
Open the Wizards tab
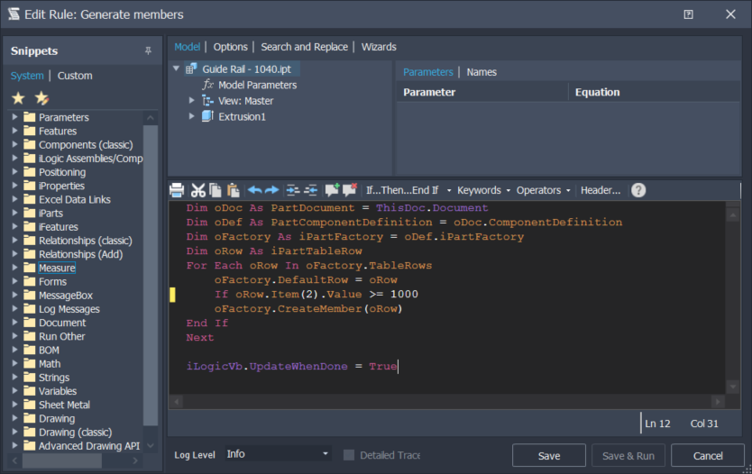pyautogui.click(x=378, y=47)
